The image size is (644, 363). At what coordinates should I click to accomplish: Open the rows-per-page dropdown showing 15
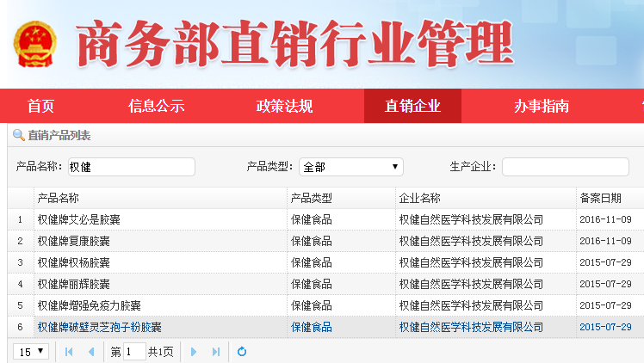coord(31,352)
